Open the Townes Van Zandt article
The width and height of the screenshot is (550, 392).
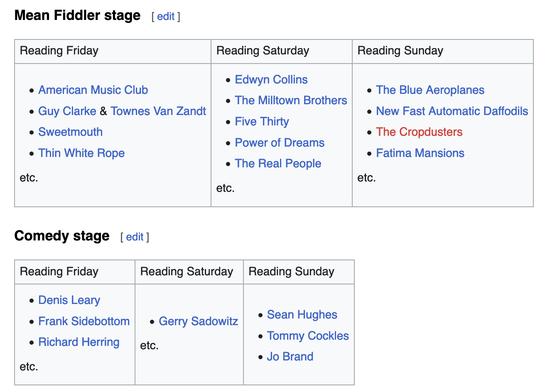point(158,111)
